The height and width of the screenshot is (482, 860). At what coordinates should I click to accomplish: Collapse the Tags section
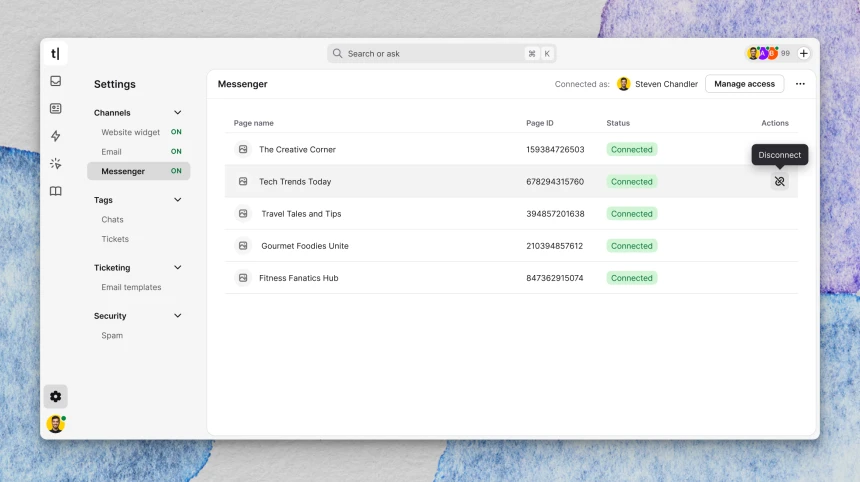pos(178,200)
